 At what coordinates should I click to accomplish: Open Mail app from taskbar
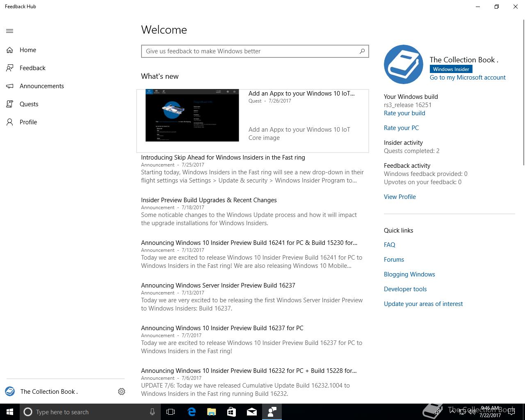252,412
